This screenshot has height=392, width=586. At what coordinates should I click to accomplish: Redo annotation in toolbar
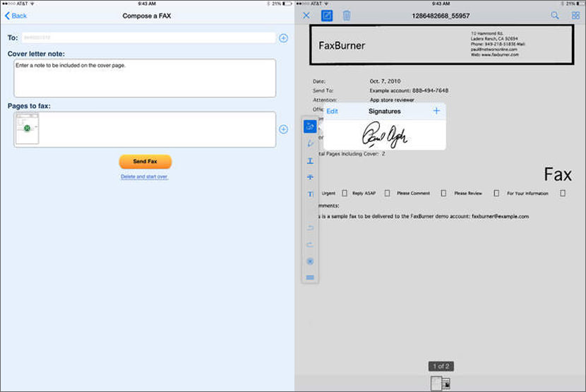point(310,244)
